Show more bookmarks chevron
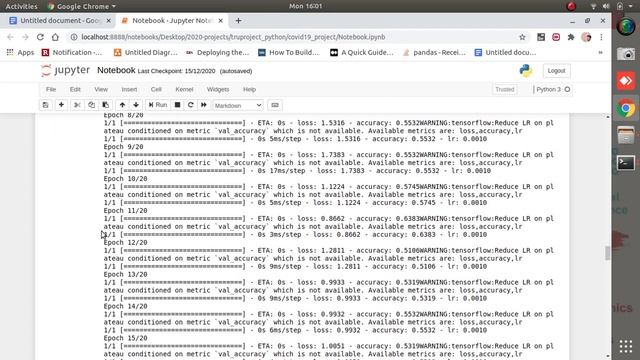This screenshot has height=360, width=640. pos(600,53)
